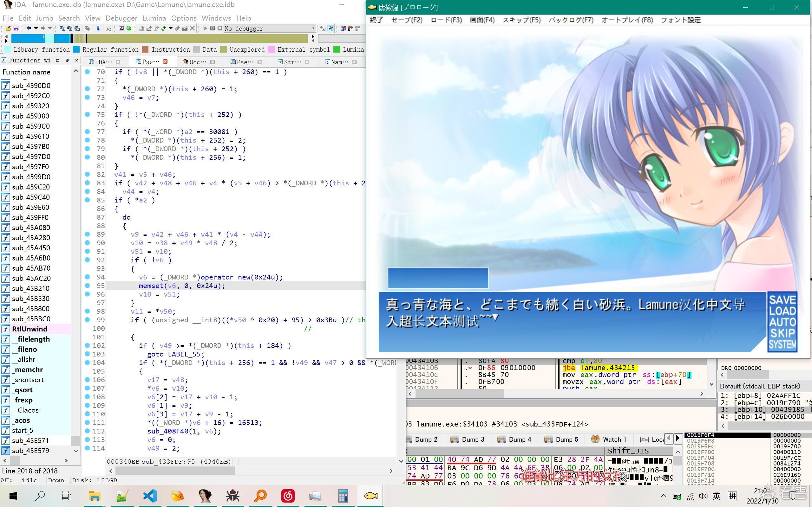Select sub_45B210 in Functions list
812x507 pixels.
pyautogui.click(x=31, y=288)
